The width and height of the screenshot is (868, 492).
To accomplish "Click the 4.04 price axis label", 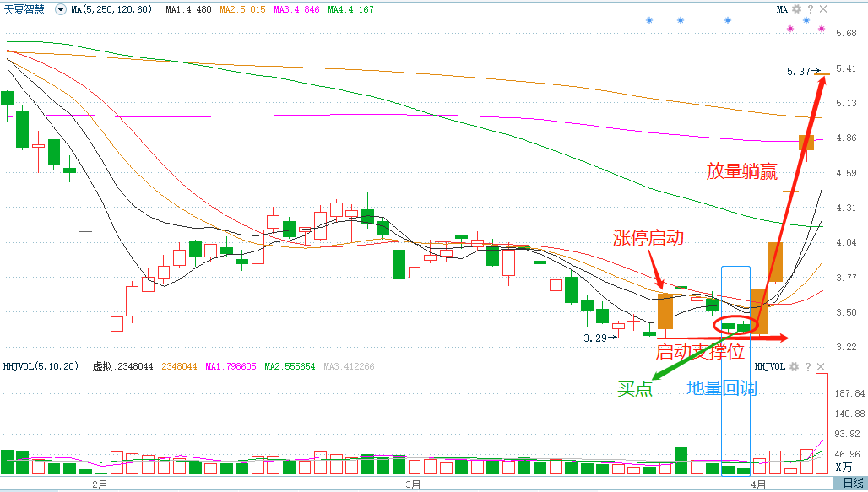I will [846, 242].
